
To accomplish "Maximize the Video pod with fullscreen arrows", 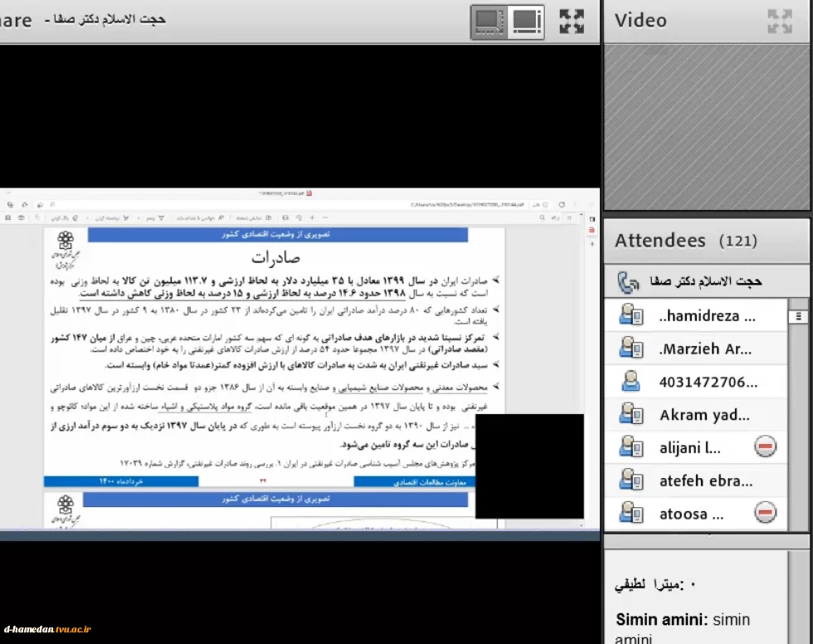I will (x=780, y=22).
